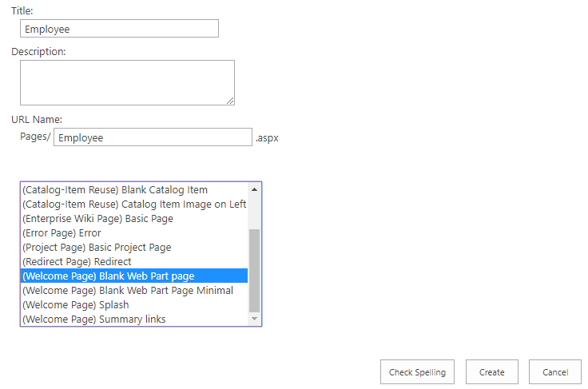Click inside the Description text area
The image size is (588, 389).
126,82
